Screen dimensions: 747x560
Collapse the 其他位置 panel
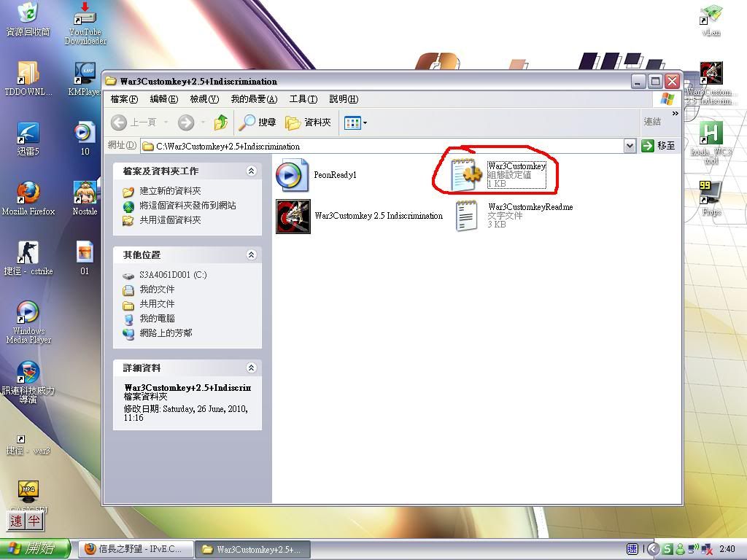tap(251, 255)
